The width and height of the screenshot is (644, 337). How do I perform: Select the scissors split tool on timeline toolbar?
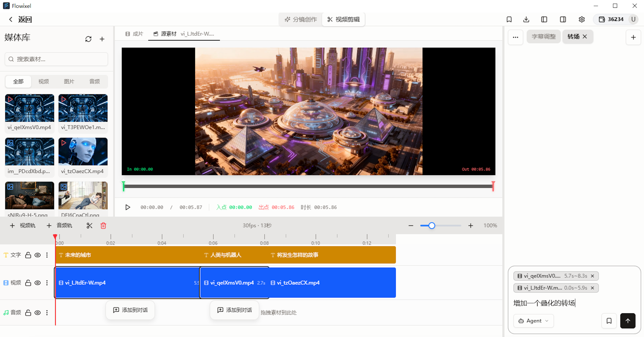coord(89,226)
